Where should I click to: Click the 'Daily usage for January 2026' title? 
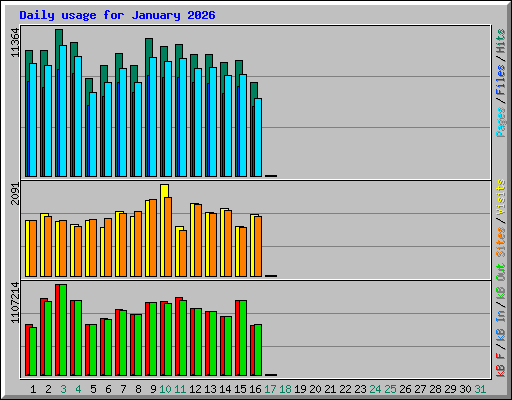[x=117, y=15]
